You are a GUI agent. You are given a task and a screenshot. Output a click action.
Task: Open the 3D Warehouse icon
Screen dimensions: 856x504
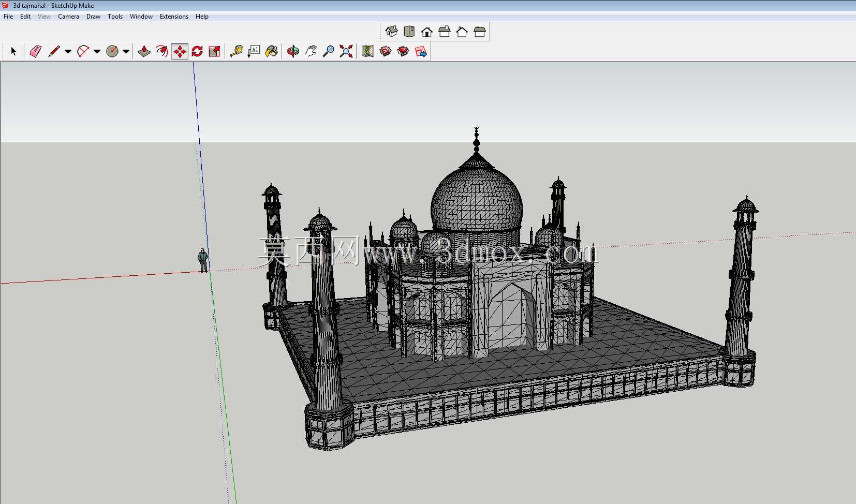(x=386, y=51)
